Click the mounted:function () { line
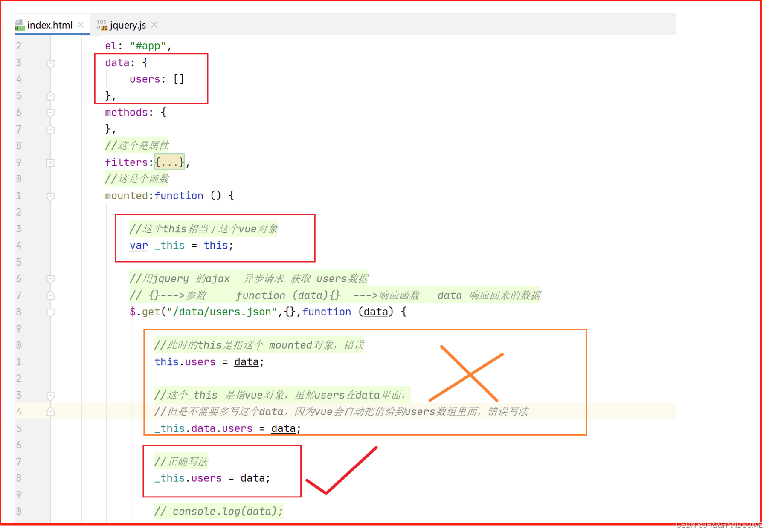Viewport: 769px width, 532px height. tap(169, 195)
